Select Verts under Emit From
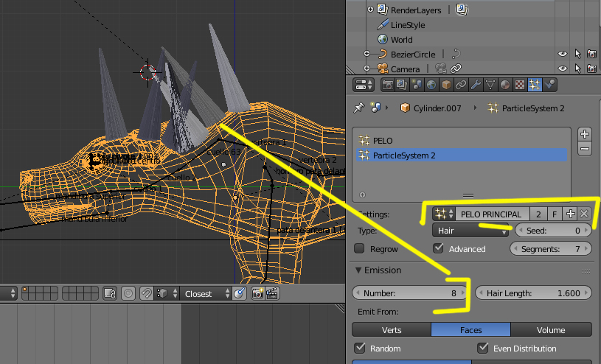 pos(392,329)
